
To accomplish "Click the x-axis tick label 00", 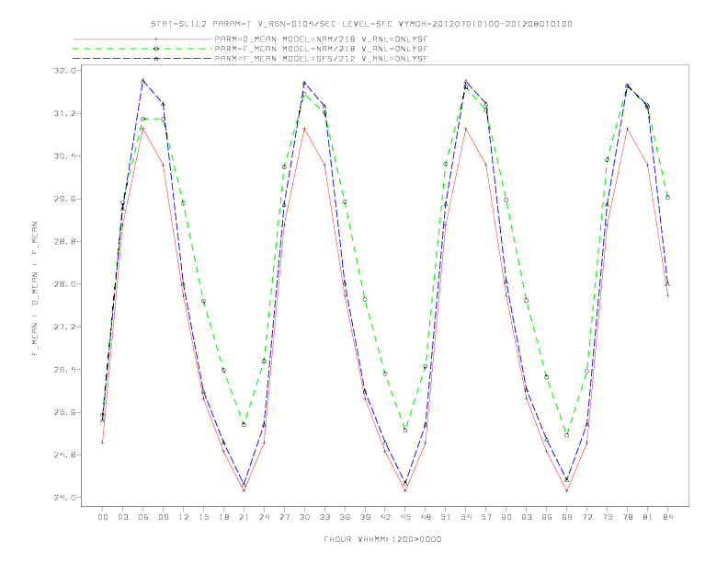I will (x=103, y=517).
